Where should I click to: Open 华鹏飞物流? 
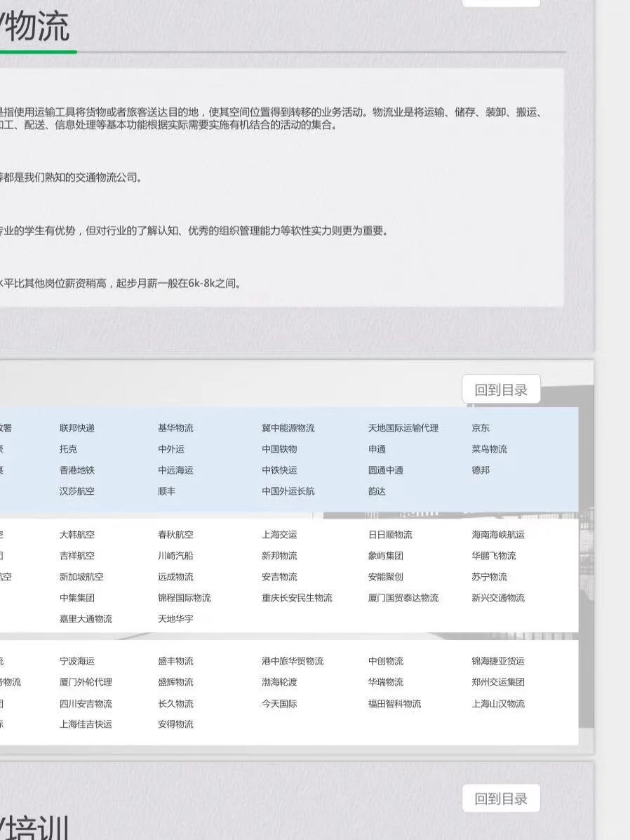pyautogui.click(x=494, y=556)
